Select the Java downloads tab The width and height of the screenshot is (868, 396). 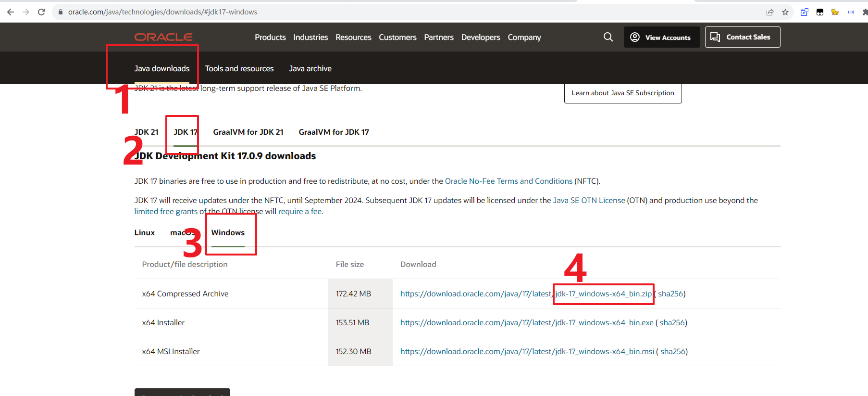(x=162, y=68)
